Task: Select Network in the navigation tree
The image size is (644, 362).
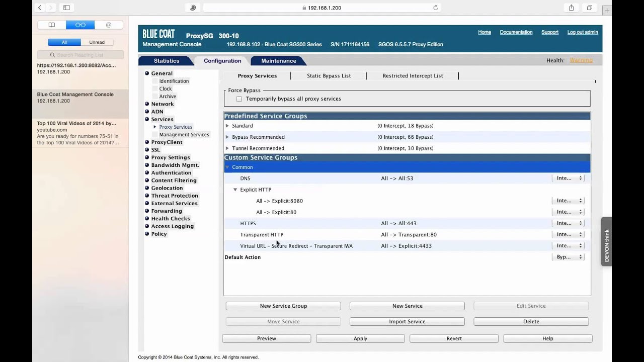Action: [163, 104]
